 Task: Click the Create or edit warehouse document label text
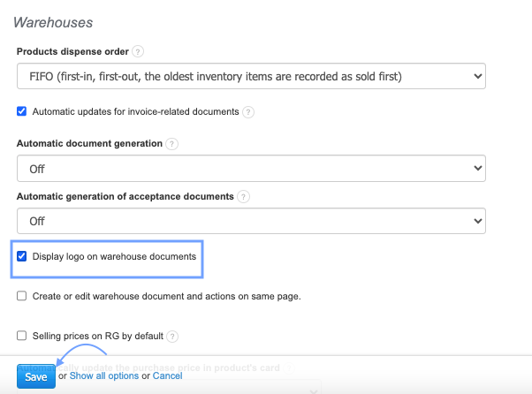pos(166,296)
